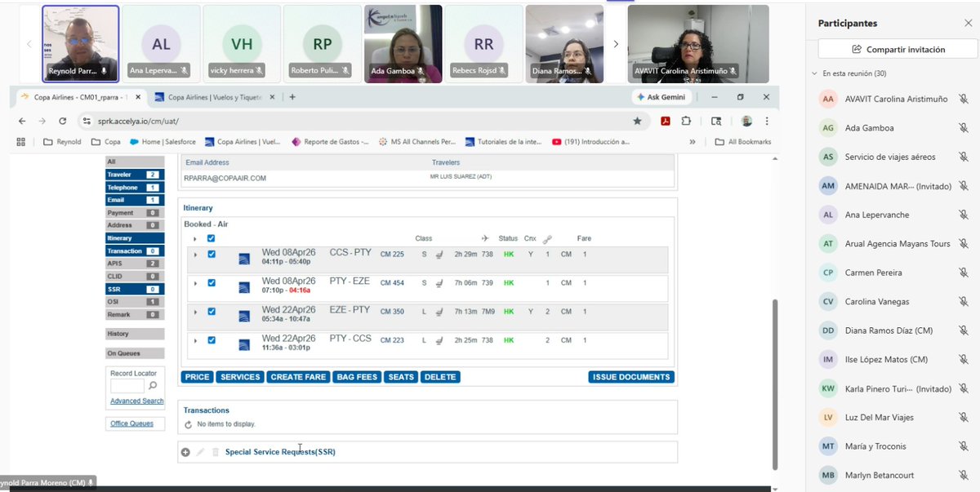Close the Copa Airlines CM01_rparra tab
This screenshot has width=980, height=492.
pyautogui.click(x=137, y=97)
